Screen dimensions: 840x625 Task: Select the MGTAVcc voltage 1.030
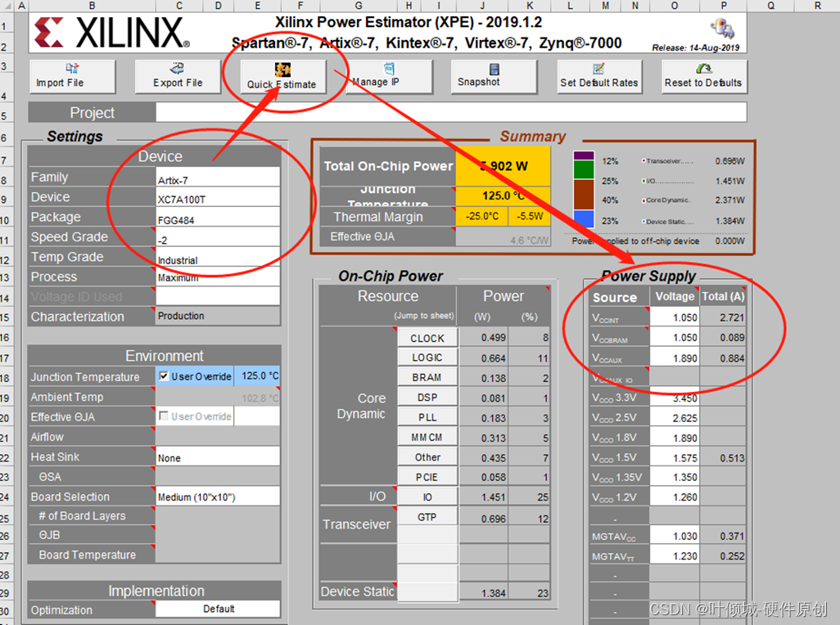click(x=675, y=536)
